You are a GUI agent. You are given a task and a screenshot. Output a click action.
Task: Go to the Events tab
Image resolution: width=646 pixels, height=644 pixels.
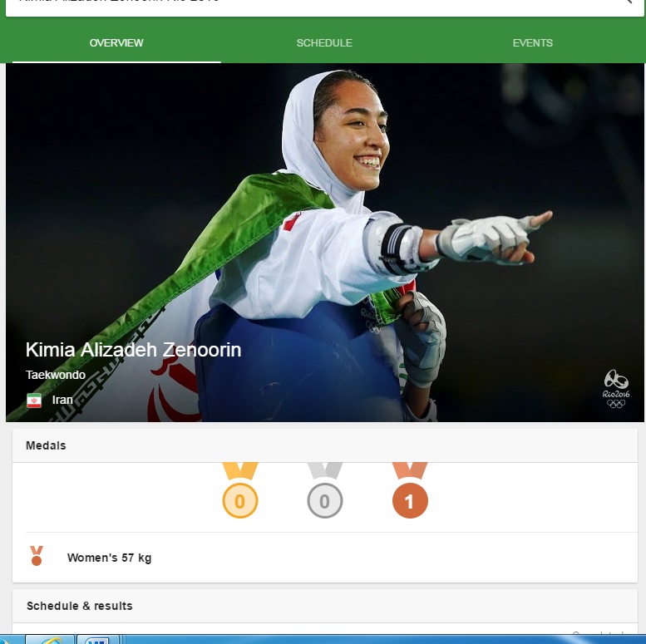click(x=532, y=43)
